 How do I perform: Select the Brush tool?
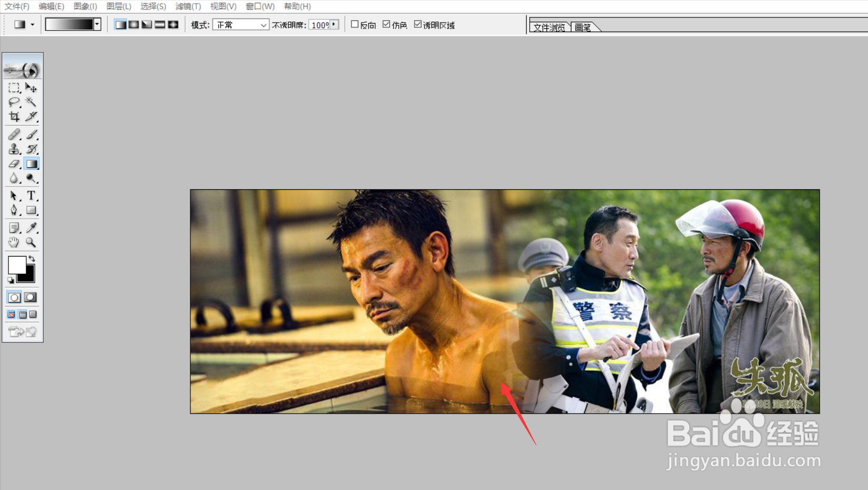(31, 135)
